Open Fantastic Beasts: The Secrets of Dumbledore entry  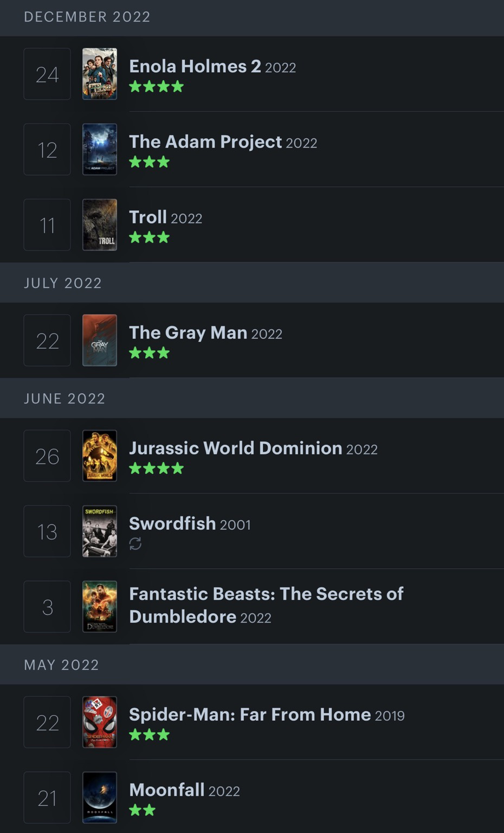coord(266,605)
